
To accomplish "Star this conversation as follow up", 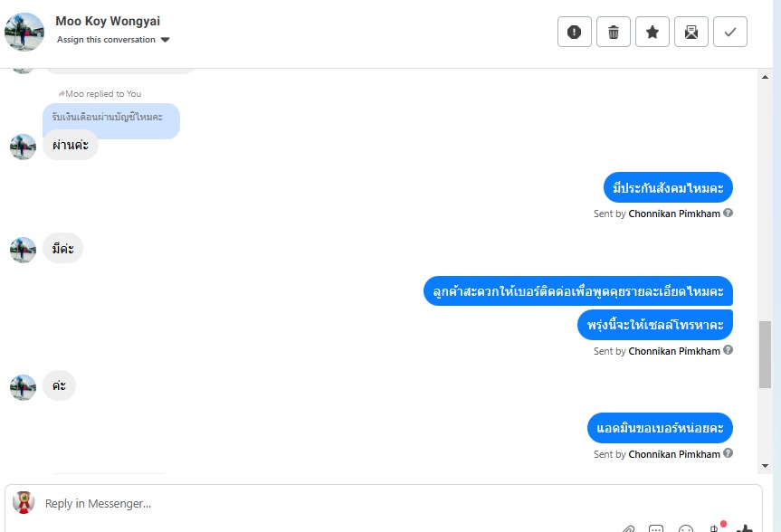I will 652,32.
